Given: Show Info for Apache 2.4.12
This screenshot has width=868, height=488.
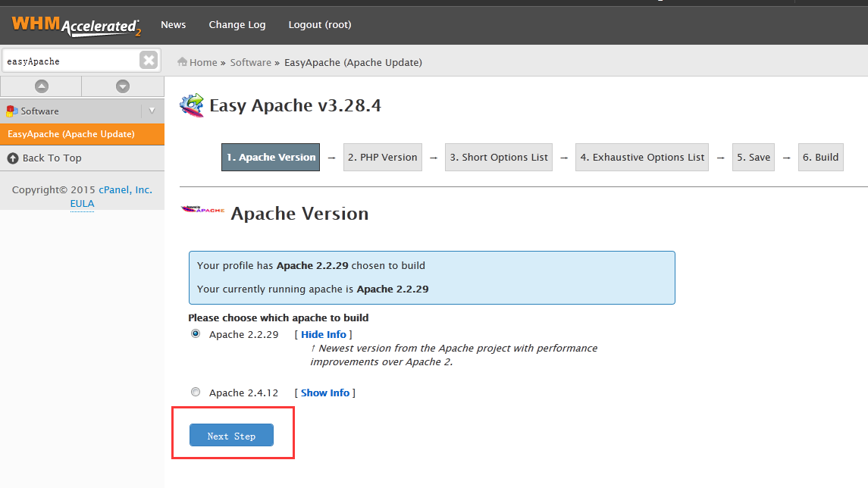Looking at the screenshot, I should point(324,393).
